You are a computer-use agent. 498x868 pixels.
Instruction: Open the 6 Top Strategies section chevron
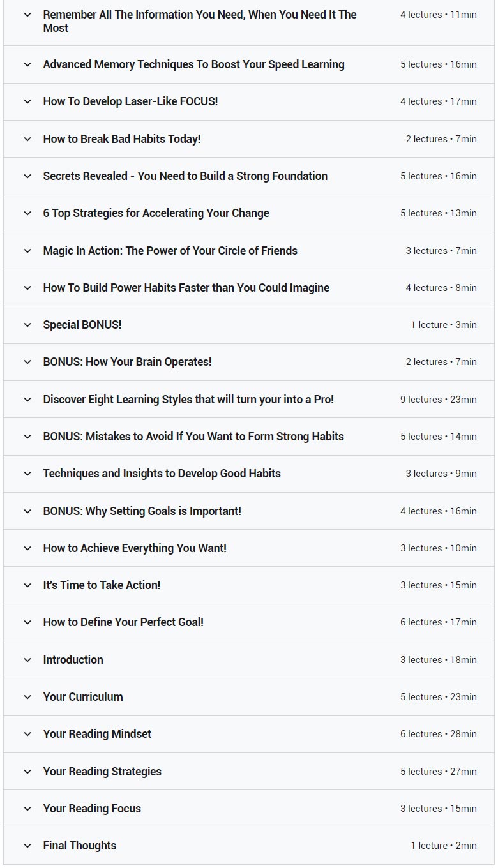pyautogui.click(x=27, y=213)
